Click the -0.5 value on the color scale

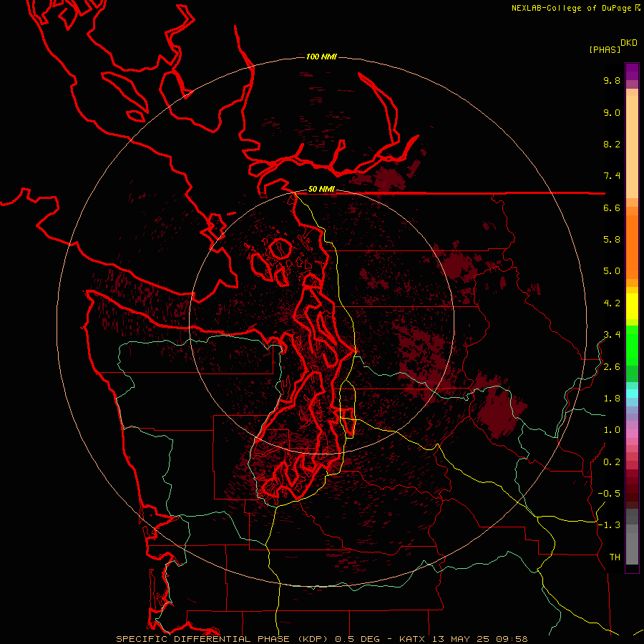pos(609,494)
